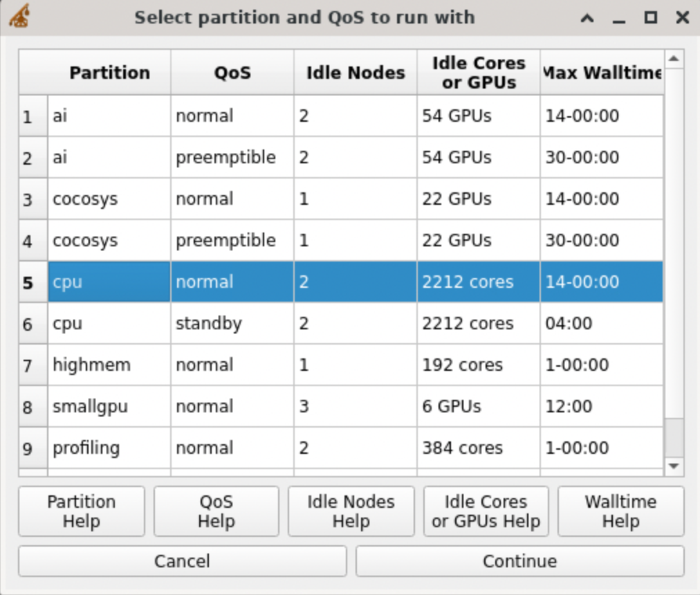Viewport: 700px width, 595px height.
Task: Close the dialog with the X icon
Action: [x=683, y=17]
